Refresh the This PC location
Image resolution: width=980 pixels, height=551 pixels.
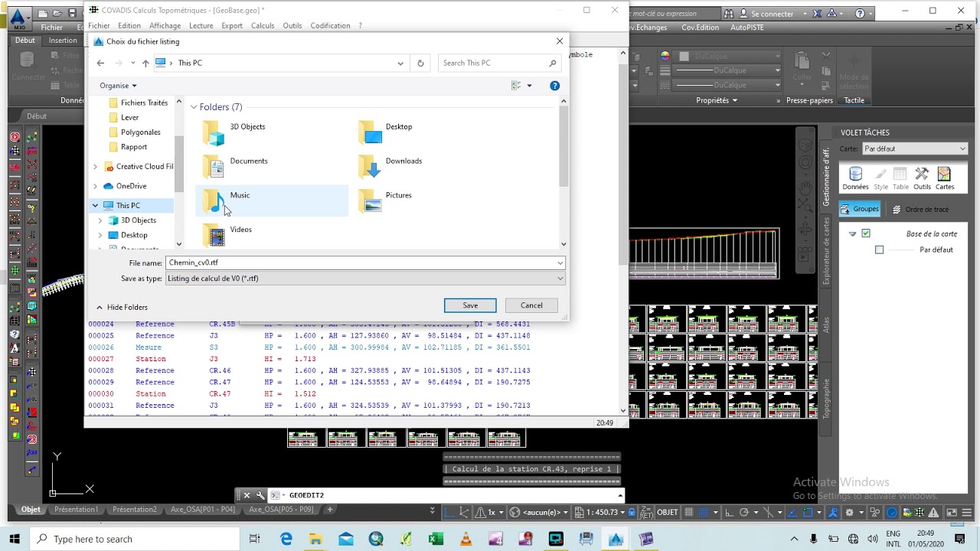tap(420, 63)
